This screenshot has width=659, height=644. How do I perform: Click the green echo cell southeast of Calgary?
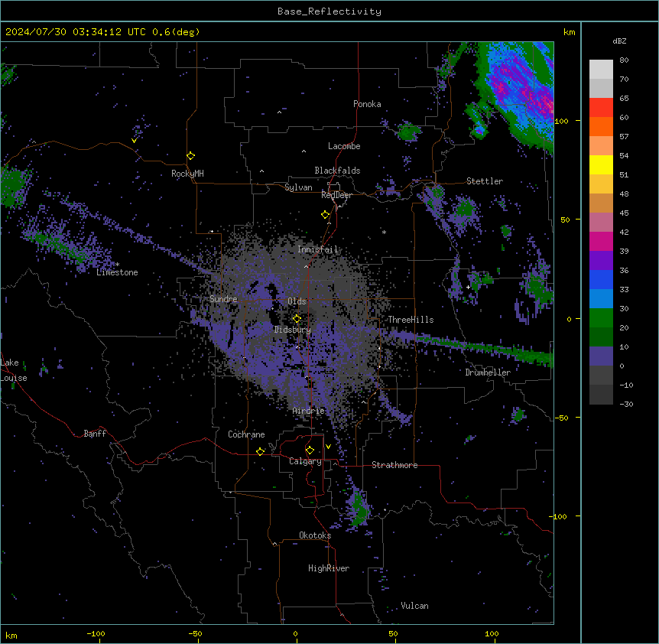359,509
